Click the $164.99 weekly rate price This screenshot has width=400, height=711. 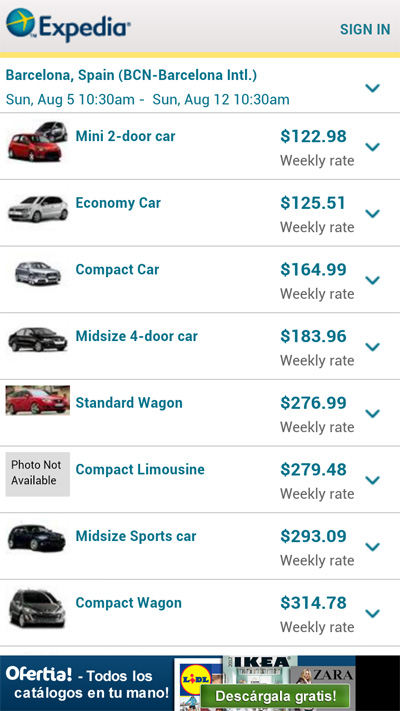click(x=313, y=269)
